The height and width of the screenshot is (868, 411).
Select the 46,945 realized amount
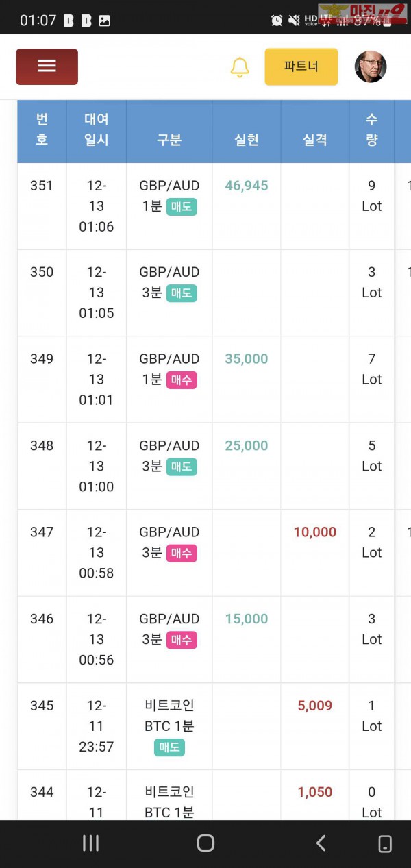pos(247,186)
